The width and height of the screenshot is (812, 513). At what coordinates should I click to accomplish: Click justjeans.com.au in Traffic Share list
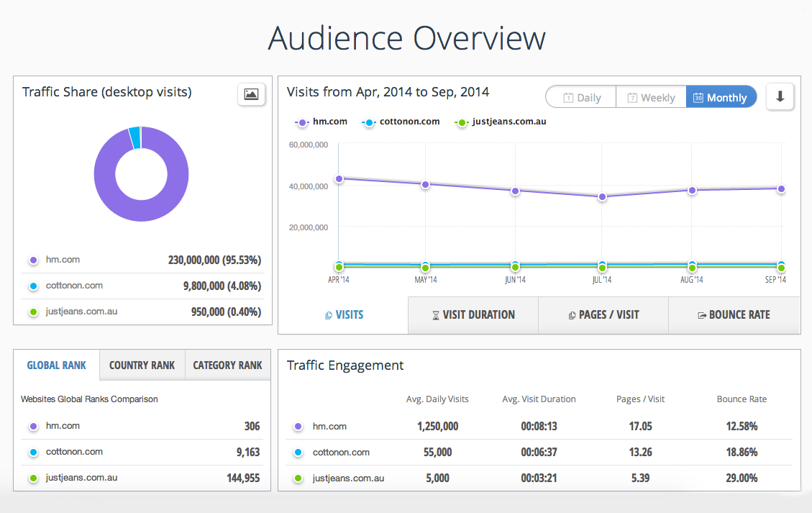point(81,312)
